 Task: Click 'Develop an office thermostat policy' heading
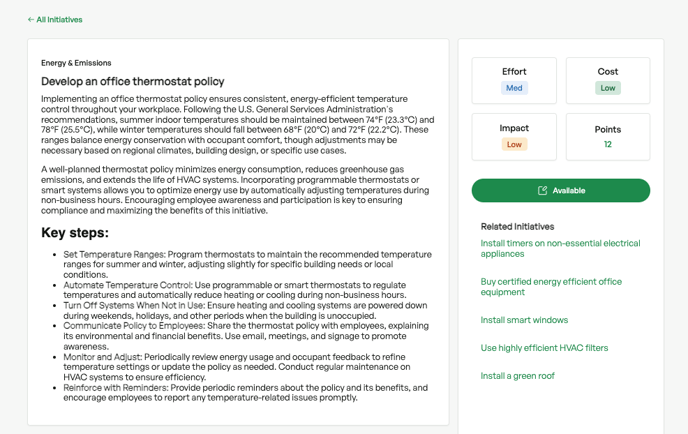pyautogui.click(x=132, y=81)
